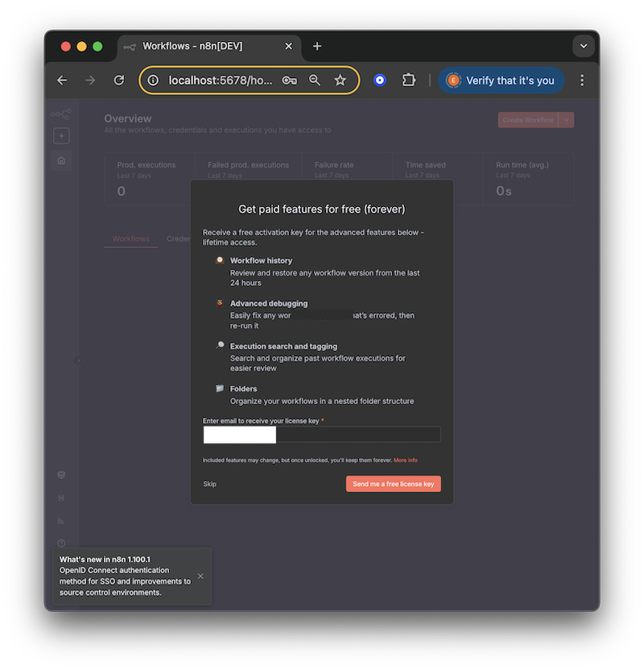Screen dimensions: 644x670
Task: Click the Prod. executions stat card
Action: (x=150, y=179)
